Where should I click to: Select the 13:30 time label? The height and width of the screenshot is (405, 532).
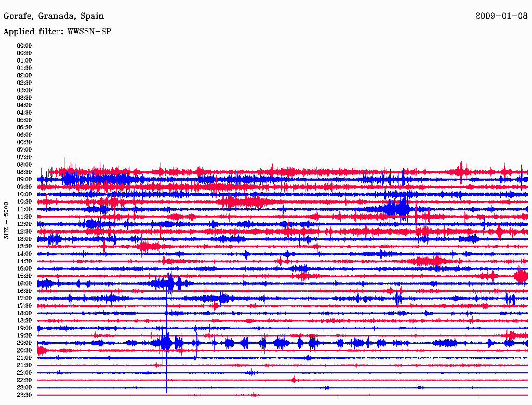(24, 246)
